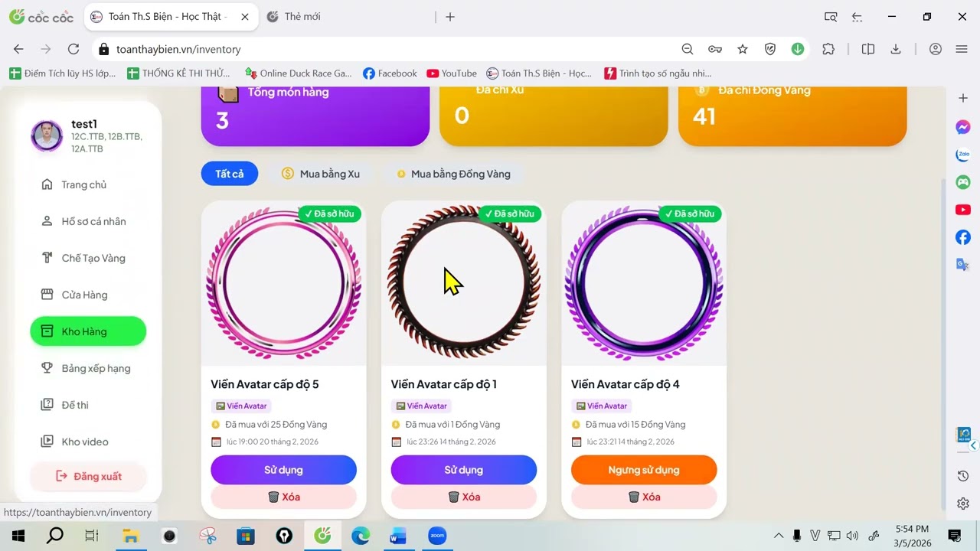
Task: Open the saved passwords key icon
Action: click(715, 49)
